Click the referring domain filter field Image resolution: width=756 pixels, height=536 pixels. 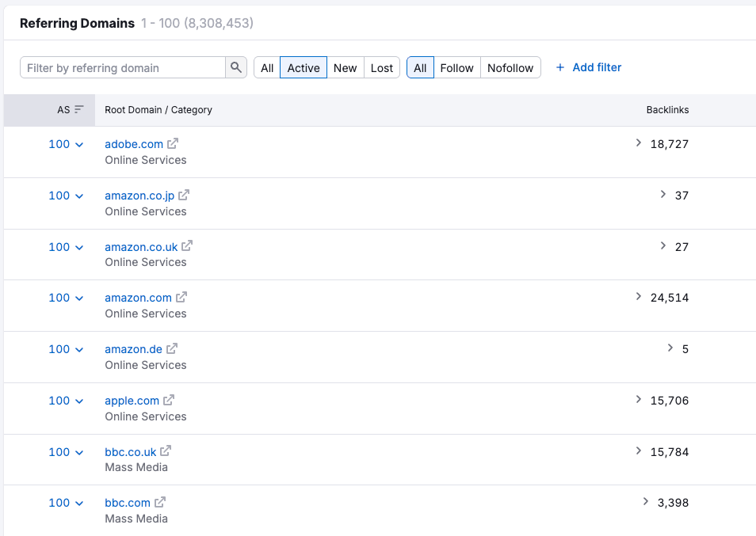point(123,68)
